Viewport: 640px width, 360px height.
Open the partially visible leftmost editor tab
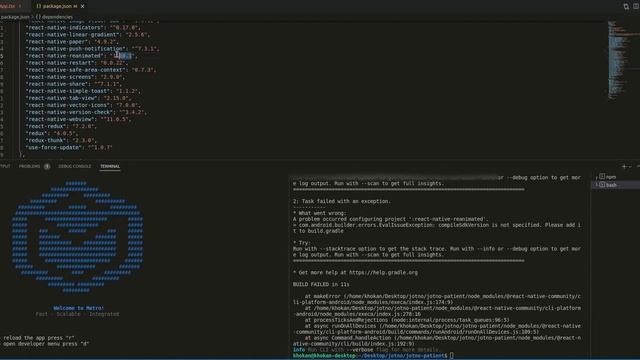point(10,6)
